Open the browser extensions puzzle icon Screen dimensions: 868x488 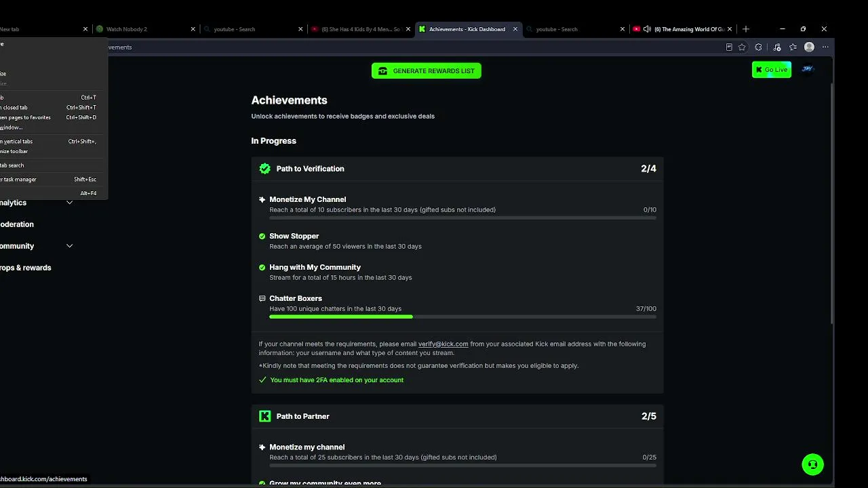(758, 47)
